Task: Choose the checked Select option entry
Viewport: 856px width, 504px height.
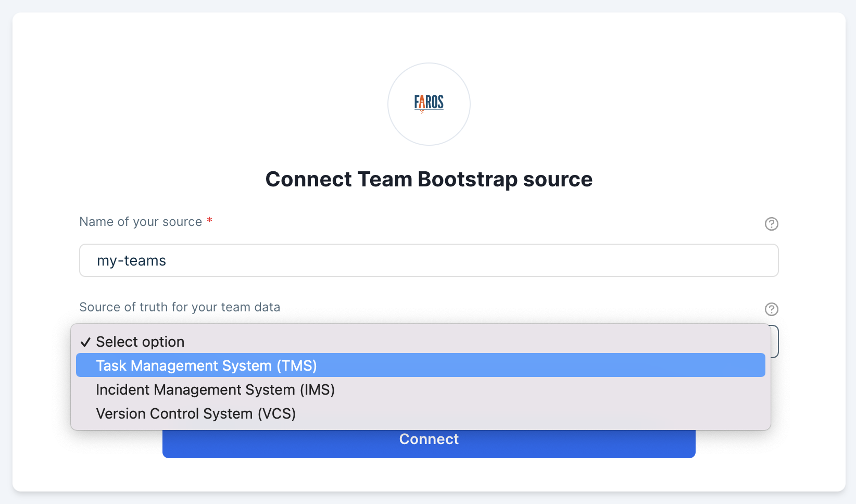Action: (421, 342)
